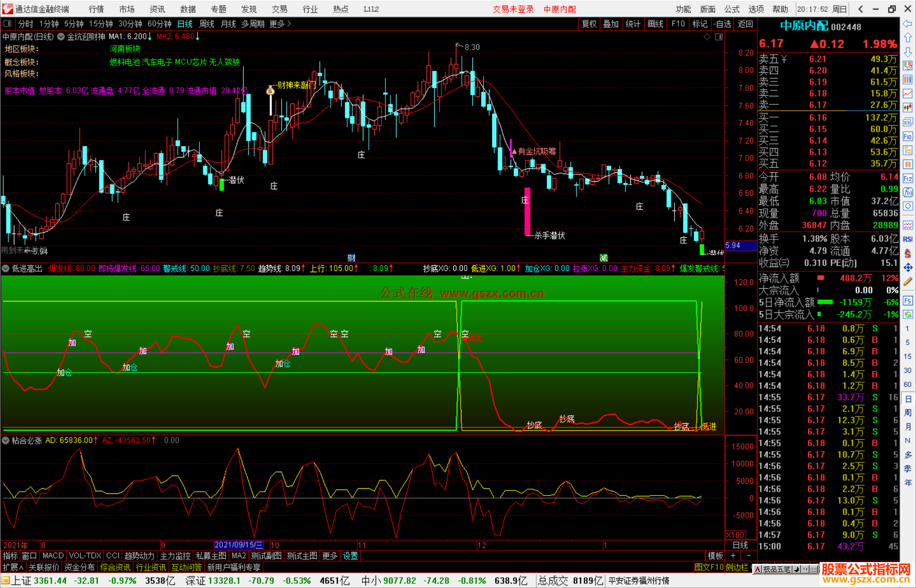Click the X100 scale multiplier box
The image size is (916, 588).
(x=736, y=535)
